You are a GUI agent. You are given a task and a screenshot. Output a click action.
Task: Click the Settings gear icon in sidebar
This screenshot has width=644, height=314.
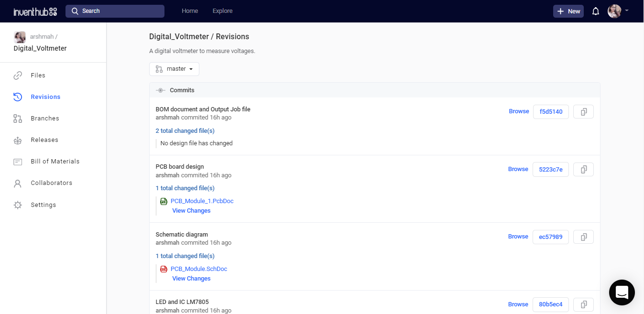(18, 205)
